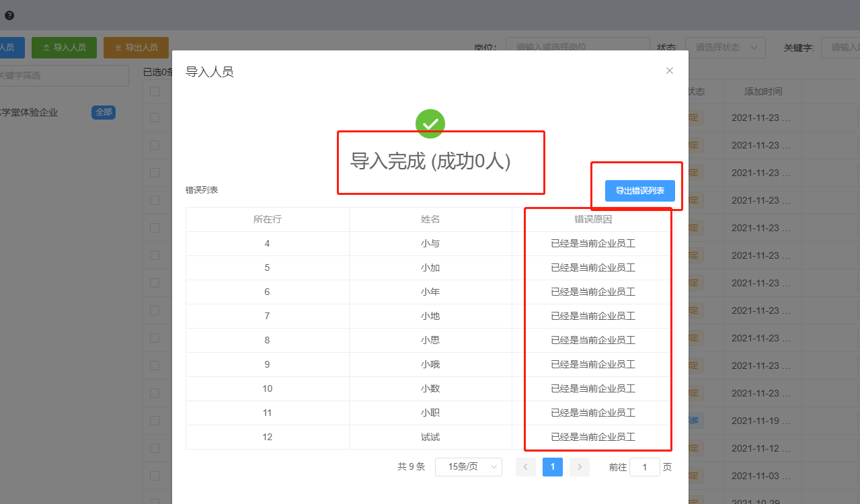860x504 pixels.
Task: Click the 导入人员 dialog title
Action: point(210,72)
